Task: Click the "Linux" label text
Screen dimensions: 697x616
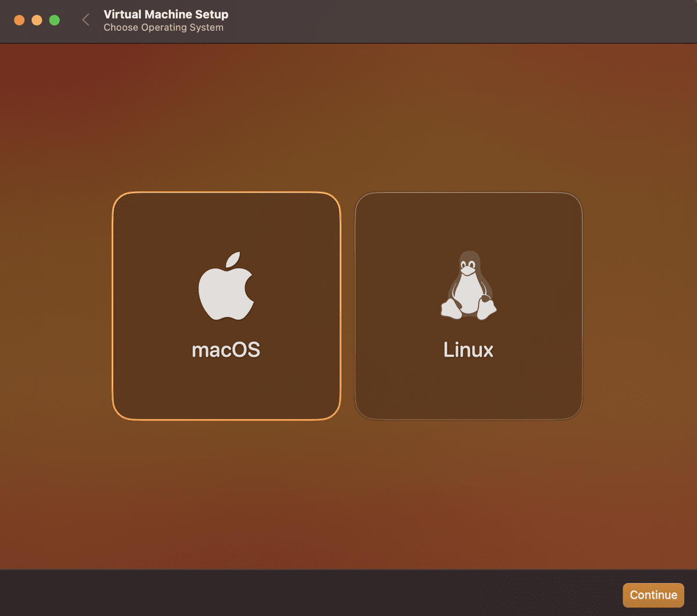Action: pyautogui.click(x=468, y=350)
